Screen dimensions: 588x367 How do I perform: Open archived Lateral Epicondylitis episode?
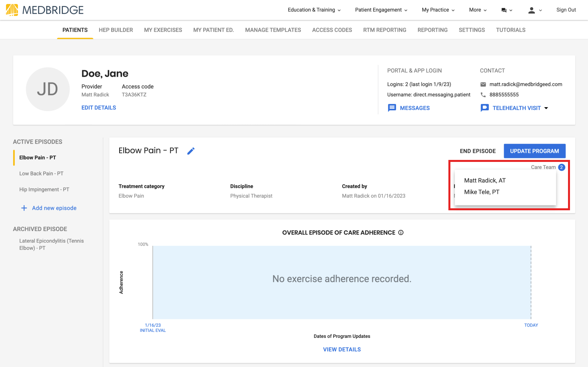[x=52, y=244]
